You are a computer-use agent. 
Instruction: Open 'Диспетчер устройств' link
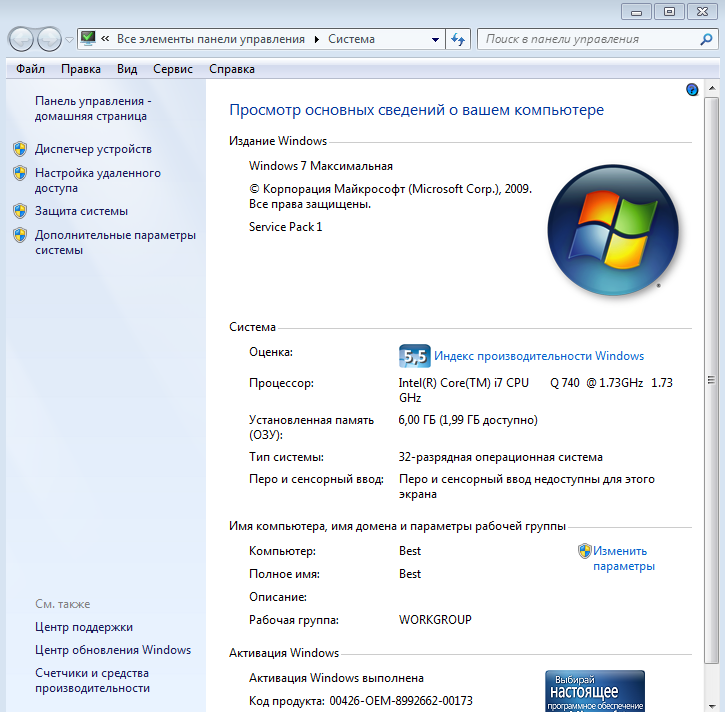tap(93, 149)
